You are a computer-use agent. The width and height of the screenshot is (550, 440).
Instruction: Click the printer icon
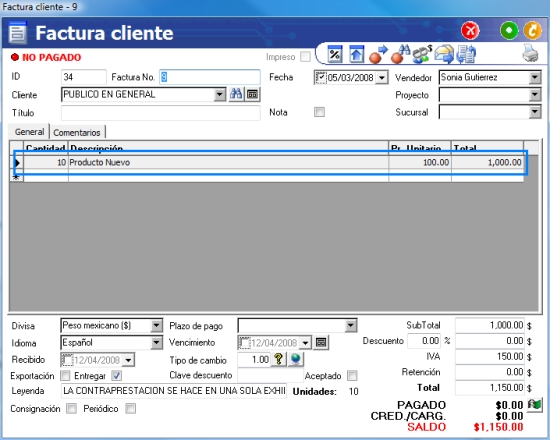(530, 54)
